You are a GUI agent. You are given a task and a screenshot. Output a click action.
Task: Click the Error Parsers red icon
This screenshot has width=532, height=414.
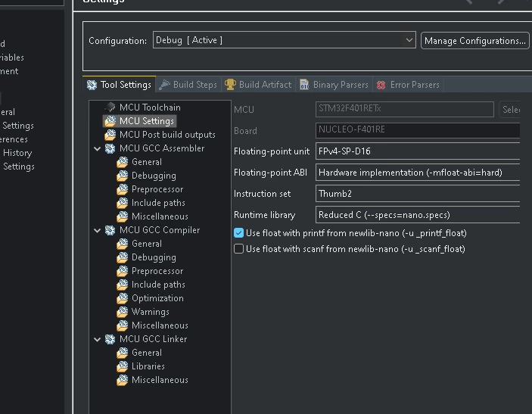tap(381, 85)
